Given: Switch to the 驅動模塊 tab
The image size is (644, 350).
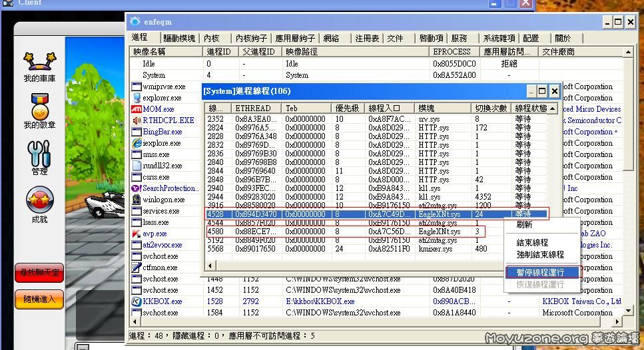Looking at the screenshot, I should pyautogui.click(x=179, y=38).
